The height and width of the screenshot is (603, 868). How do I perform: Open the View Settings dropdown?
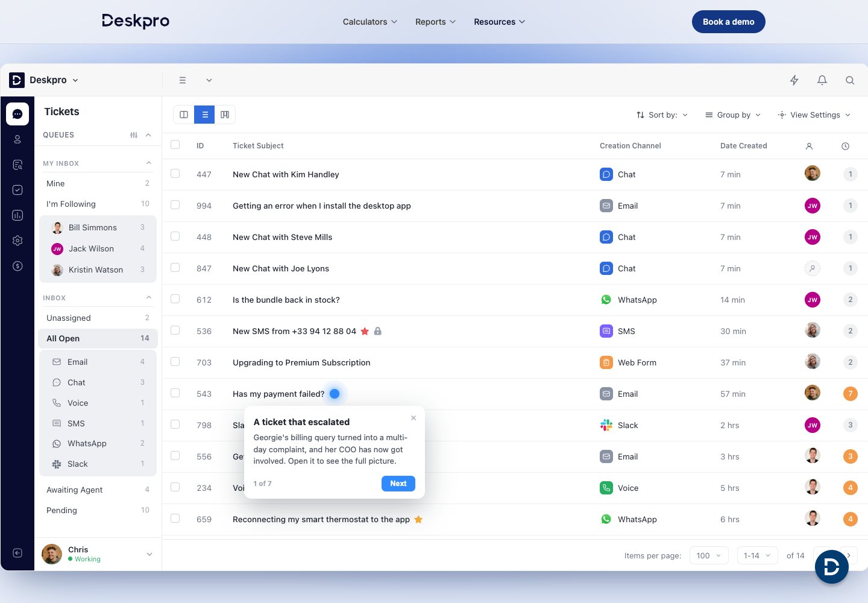coord(814,115)
